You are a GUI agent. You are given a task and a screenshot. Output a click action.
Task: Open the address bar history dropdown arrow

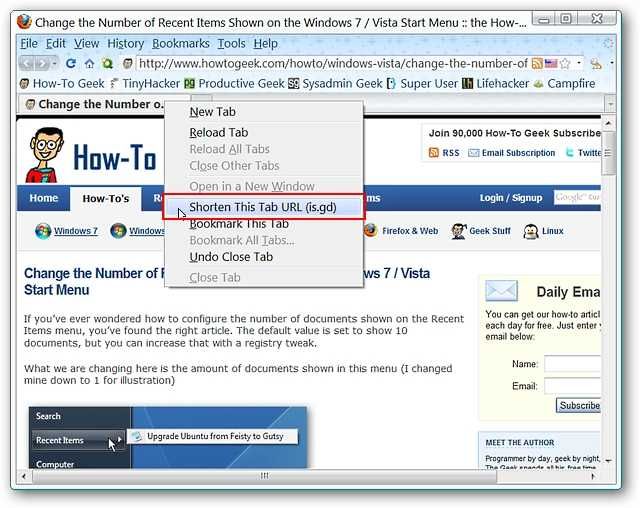tap(579, 64)
